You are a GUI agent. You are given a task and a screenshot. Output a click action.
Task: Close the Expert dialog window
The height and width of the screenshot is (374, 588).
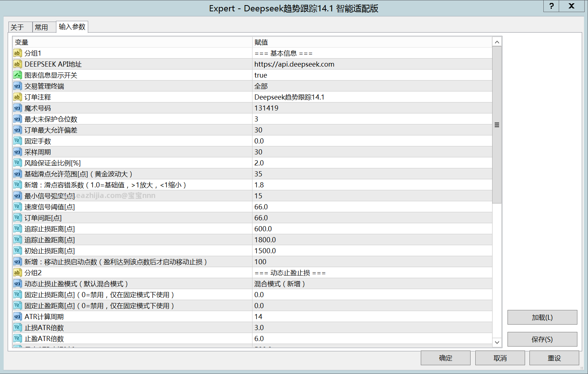[x=572, y=6]
